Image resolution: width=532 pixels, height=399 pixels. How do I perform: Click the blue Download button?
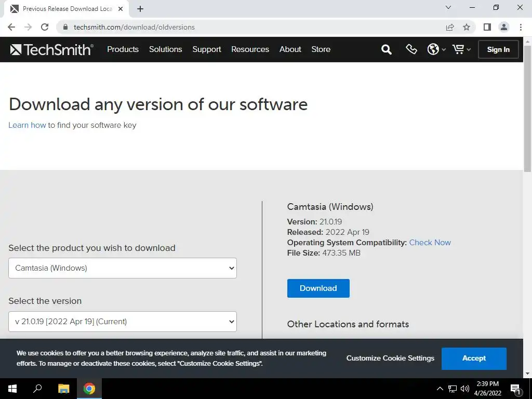(318, 288)
